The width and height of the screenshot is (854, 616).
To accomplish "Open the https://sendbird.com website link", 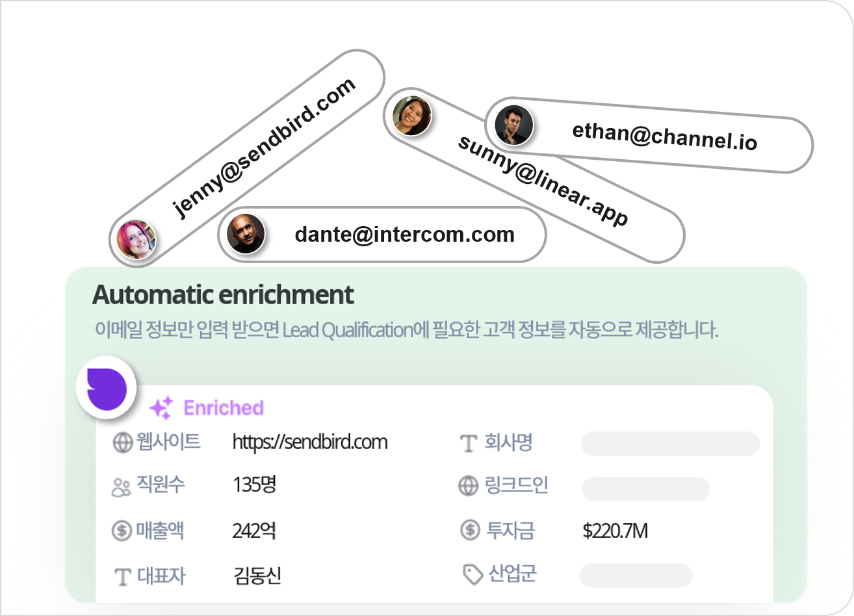I will click(x=310, y=443).
